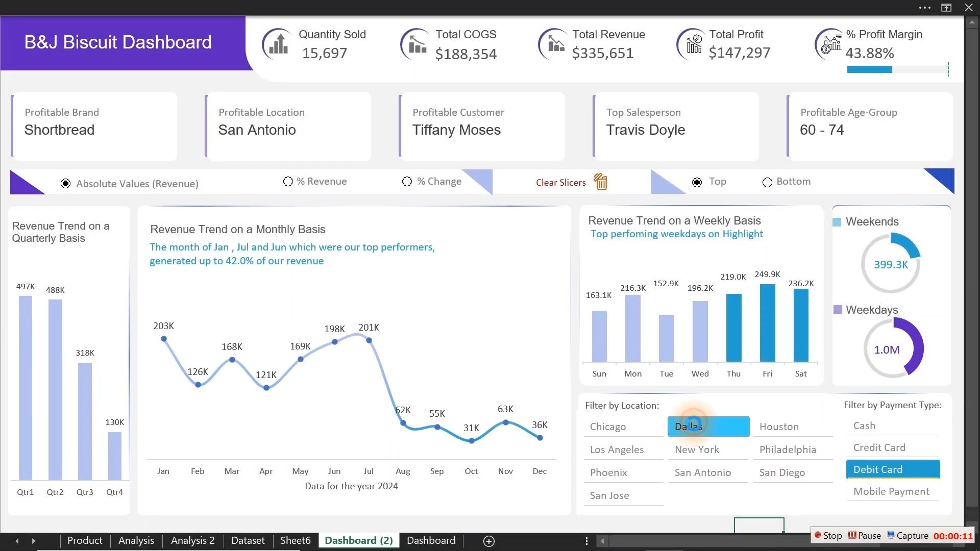Viewport: 980px width, 551px height.
Task: Switch to the Sheet6 tab
Action: (x=295, y=540)
